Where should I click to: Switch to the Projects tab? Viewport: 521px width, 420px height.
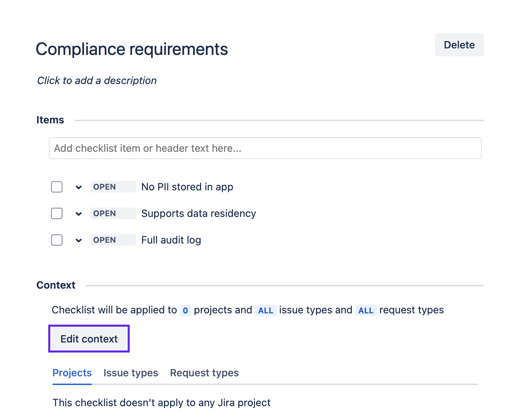[x=72, y=373]
